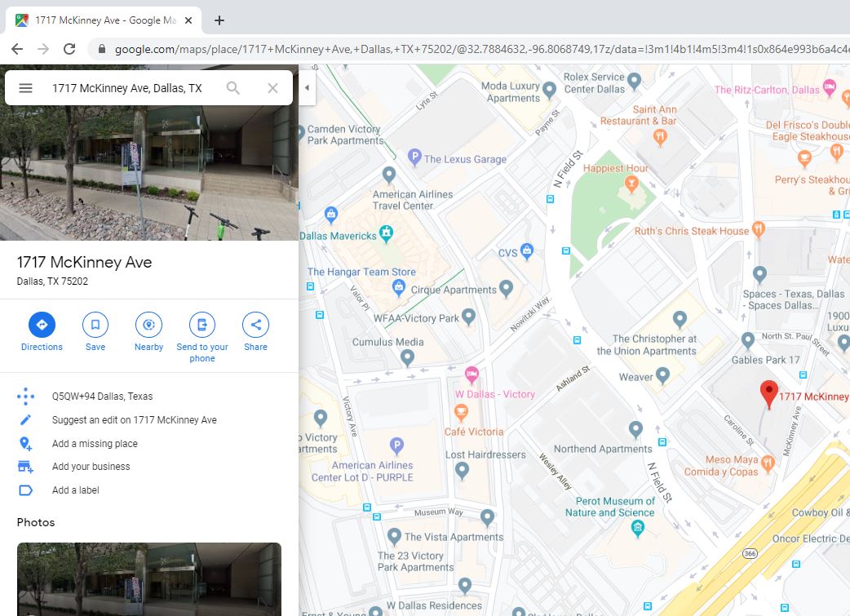This screenshot has width=850, height=616.
Task: Click the Meso Maya Comida y Copas marker
Action: click(x=767, y=463)
